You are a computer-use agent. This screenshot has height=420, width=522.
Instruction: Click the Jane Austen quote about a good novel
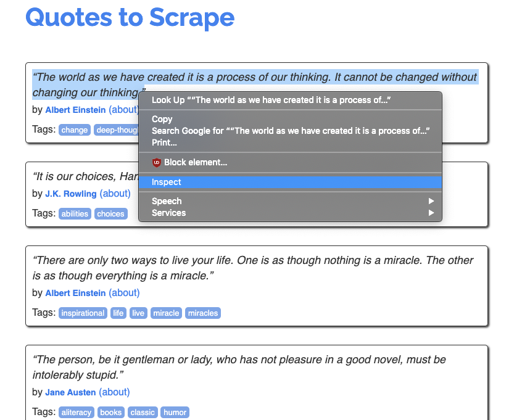[239, 367]
